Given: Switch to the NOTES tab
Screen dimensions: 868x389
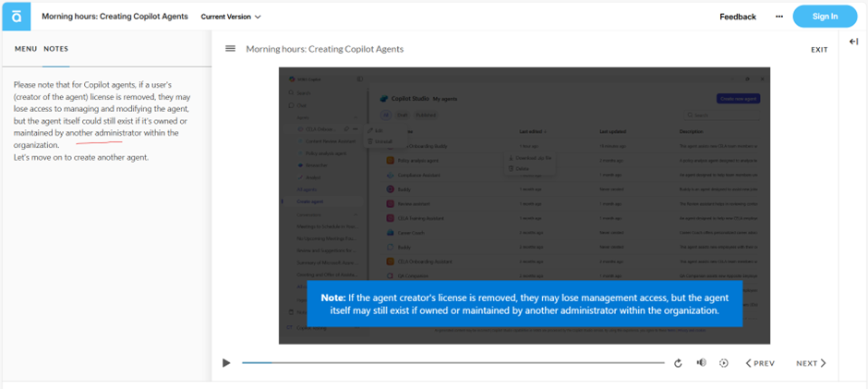Looking at the screenshot, I should pos(56,49).
